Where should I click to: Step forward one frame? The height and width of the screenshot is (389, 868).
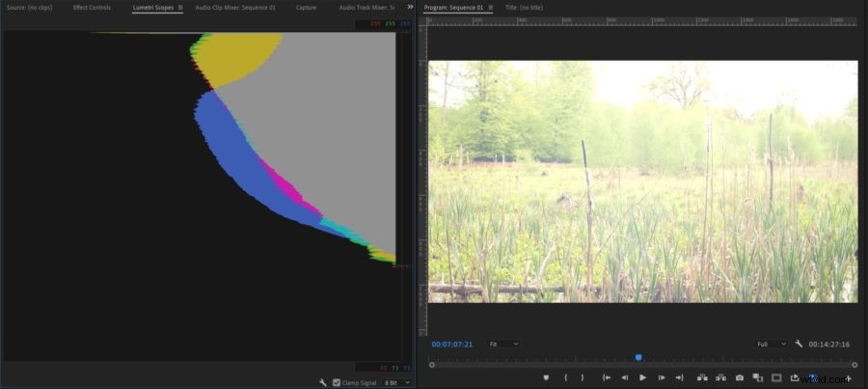pyautogui.click(x=662, y=378)
